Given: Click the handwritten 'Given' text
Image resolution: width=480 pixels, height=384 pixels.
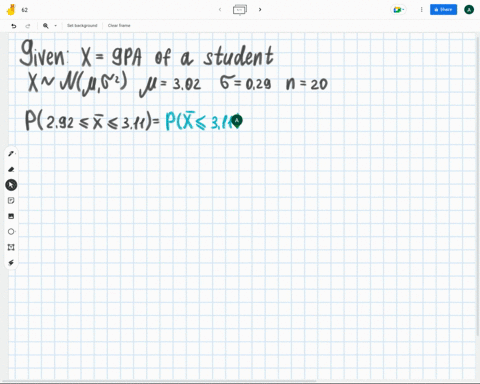Looking at the screenshot, I should 44,53.
